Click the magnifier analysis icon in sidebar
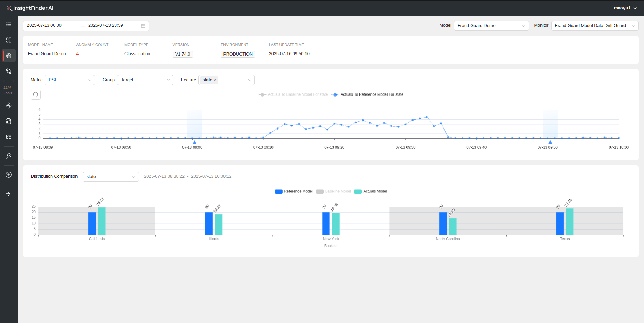 point(9,156)
